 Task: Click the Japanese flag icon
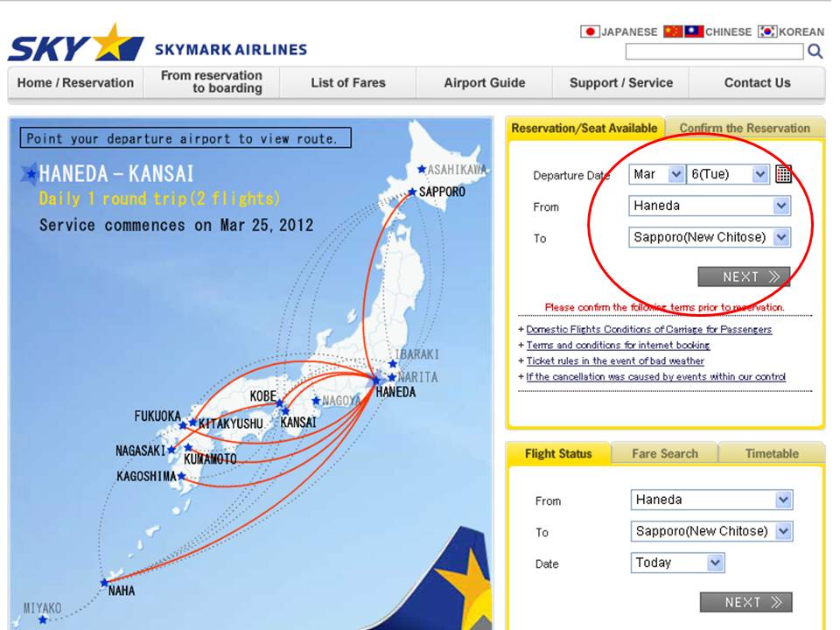(590, 31)
